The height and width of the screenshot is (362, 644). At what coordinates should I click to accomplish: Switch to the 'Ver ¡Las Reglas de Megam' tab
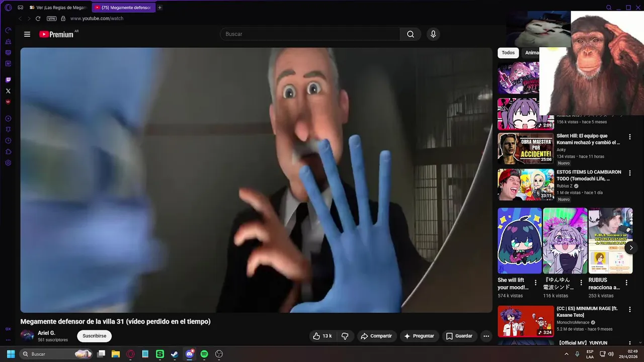58,8
